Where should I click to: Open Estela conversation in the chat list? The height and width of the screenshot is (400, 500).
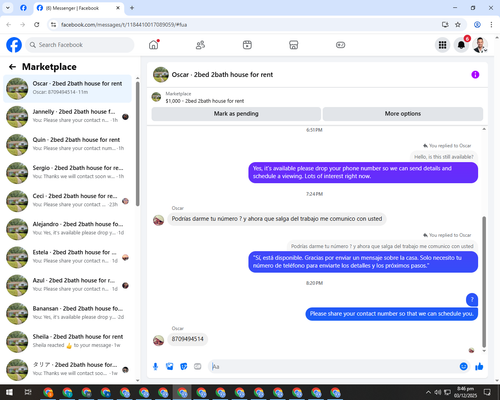pyautogui.click(x=67, y=257)
